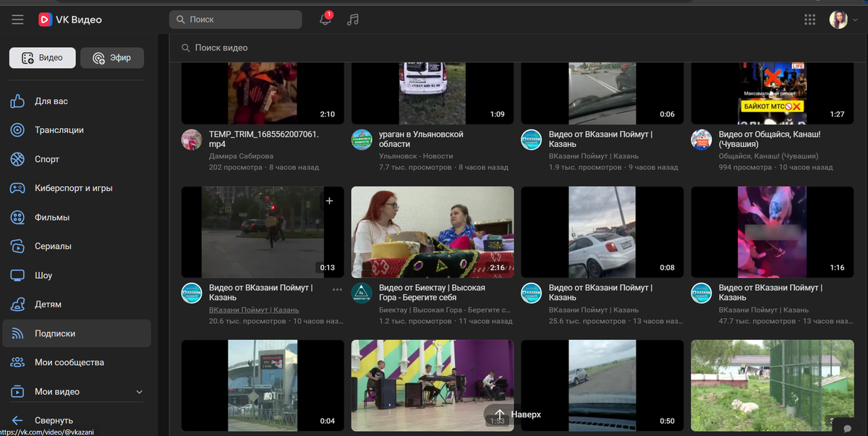Click the Трансляции broadcast icon
The width and height of the screenshot is (868, 436).
coord(18,130)
